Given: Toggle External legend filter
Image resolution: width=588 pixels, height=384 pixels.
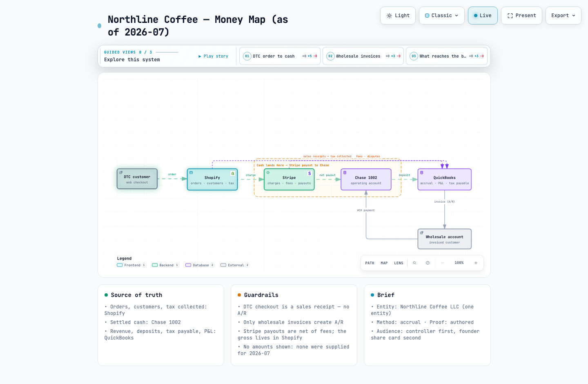Looking at the screenshot, I should (235, 265).
